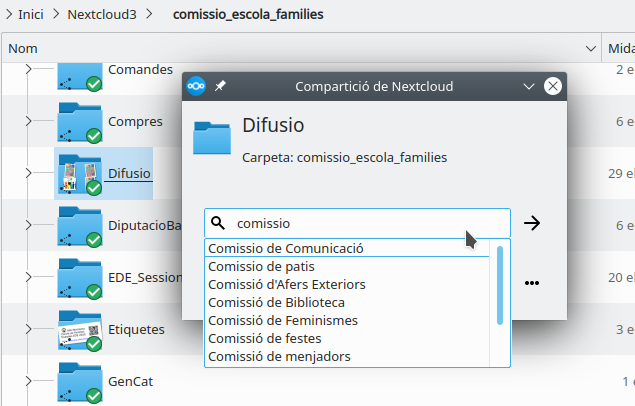This screenshot has height=406, width=635.
Task: Click the Etiquetes folder thumbnail
Action: tap(80, 329)
